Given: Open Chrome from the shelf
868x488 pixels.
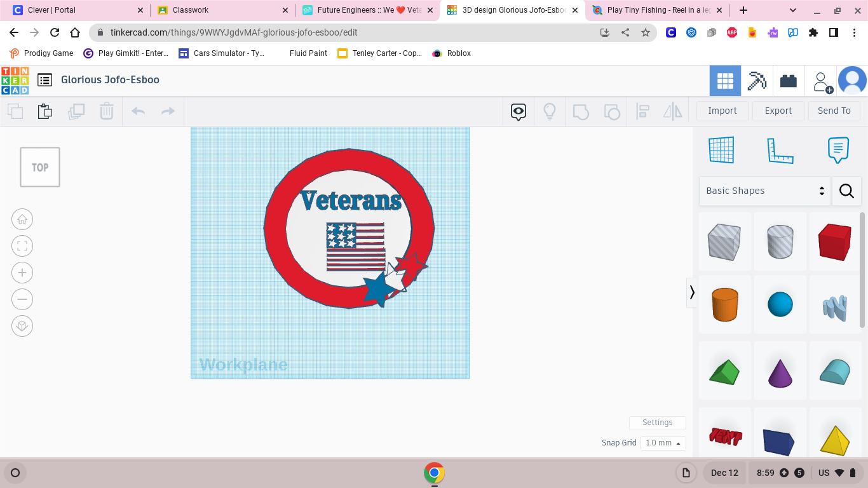Looking at the screenshot, I should [x=434, y=473].
